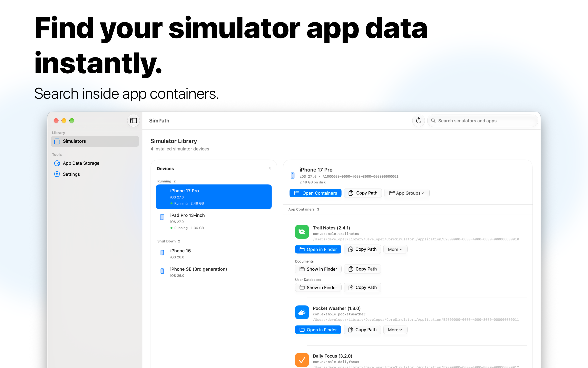Click the Pocket Weather app icon
The image size is (588, 368).
[x=302, y=312]
